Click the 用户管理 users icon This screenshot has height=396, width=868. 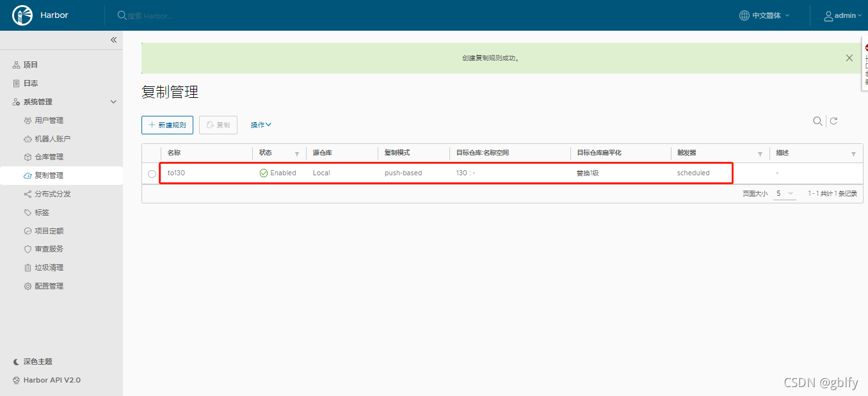[28, 120]
